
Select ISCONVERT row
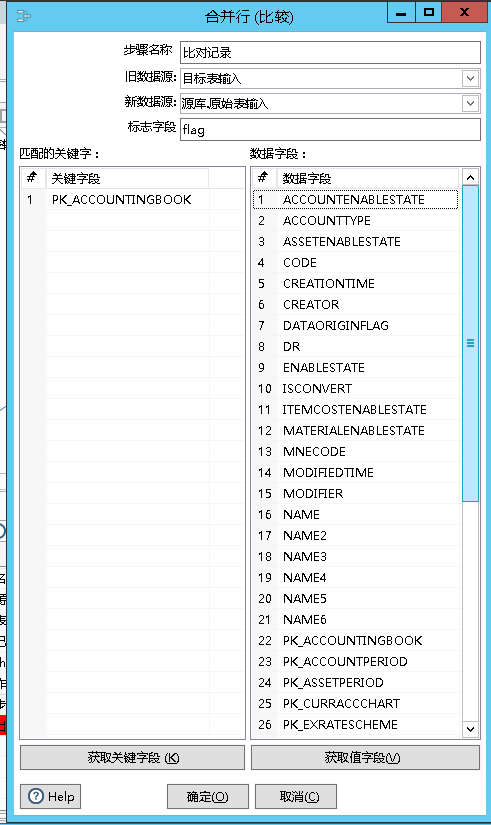pyautogui.click(x=355, y=389)
